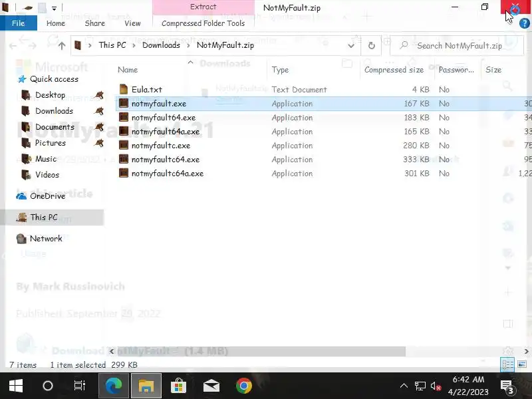Select the notmyfaultc64.exe file icon

tap(124, 159)
